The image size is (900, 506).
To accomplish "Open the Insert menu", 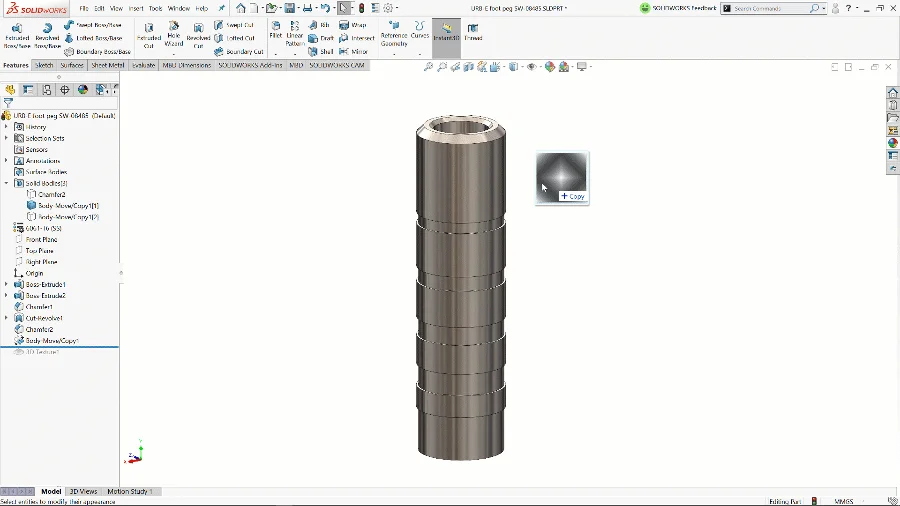I will click(x=135, y=8).
